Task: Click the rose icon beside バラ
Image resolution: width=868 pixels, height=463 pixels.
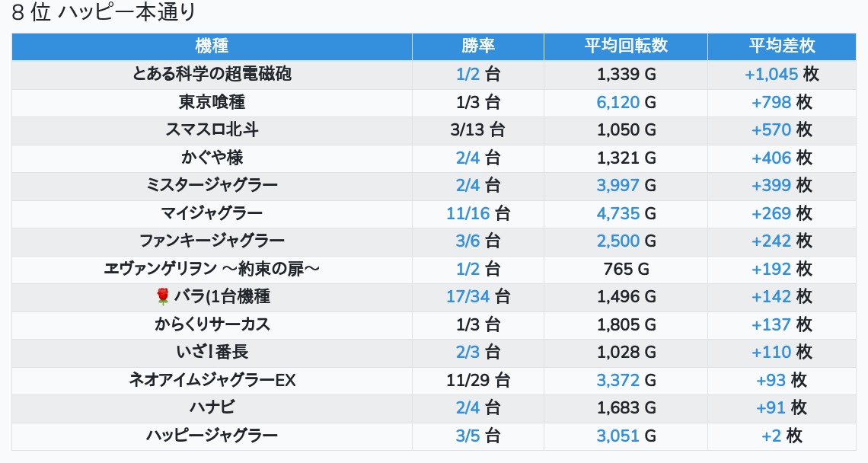Action: pyautogui.click(x=162, y=297)
